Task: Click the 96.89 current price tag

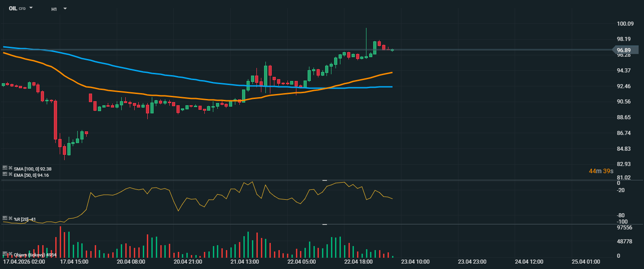Action: [x=624, y=50]
